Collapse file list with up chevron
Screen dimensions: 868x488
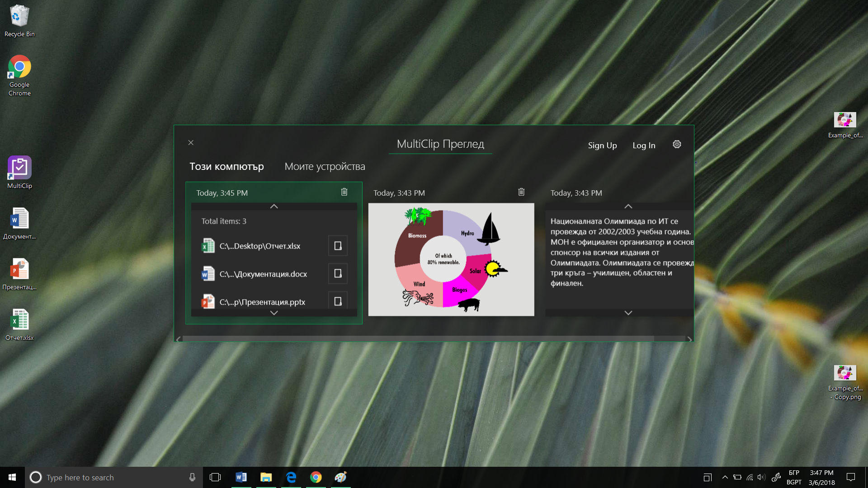pos(274,206)
